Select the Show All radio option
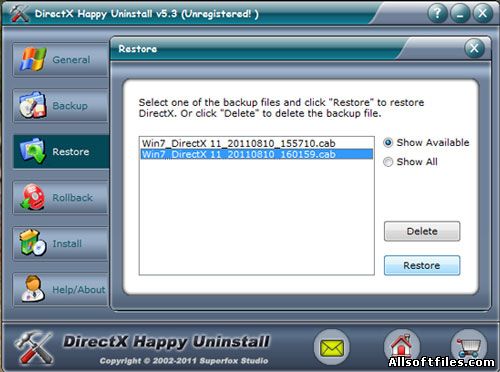This screenshot has width=500, height=372. pos(410,162)
